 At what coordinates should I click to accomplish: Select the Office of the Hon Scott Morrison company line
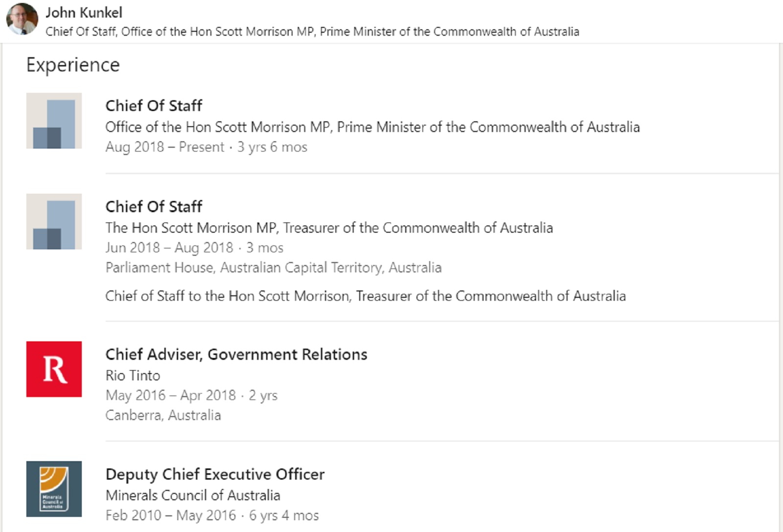372,127
